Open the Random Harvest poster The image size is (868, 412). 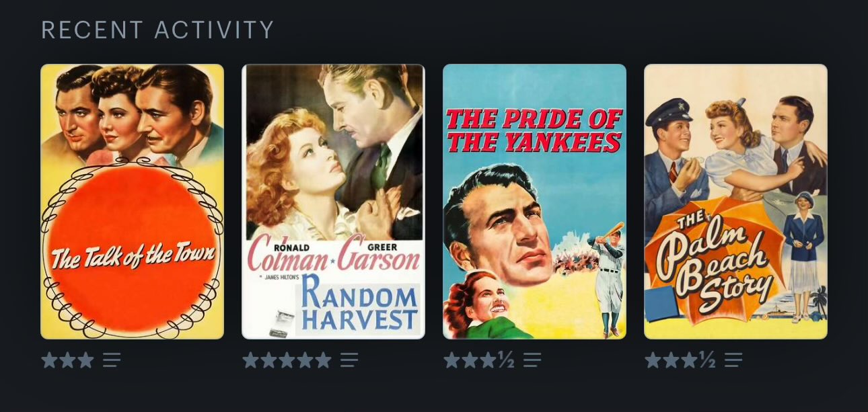pyautogui.click(x=333, y=202)
